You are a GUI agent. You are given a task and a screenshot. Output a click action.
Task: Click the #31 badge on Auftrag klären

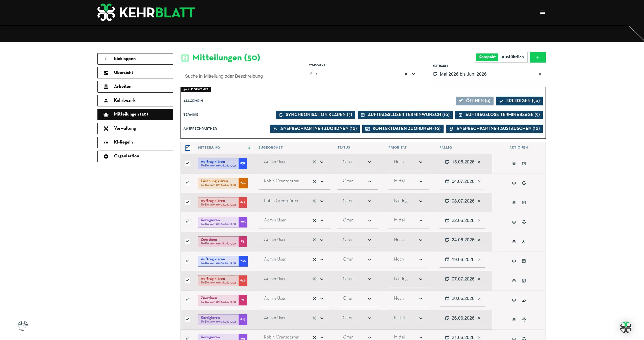[x=243, y=163]
